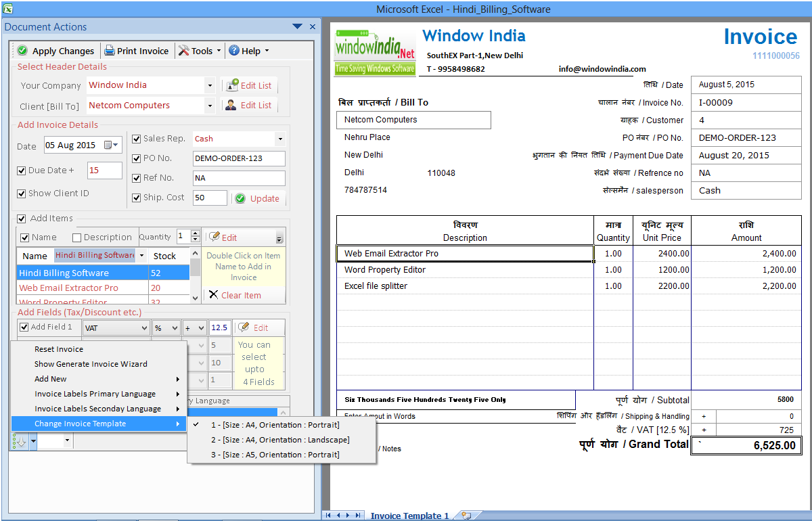Click the green Update icon beside Ship. Cost
Image resolution: width=812 pixels, height=521 pixels.
click(240, 198)
